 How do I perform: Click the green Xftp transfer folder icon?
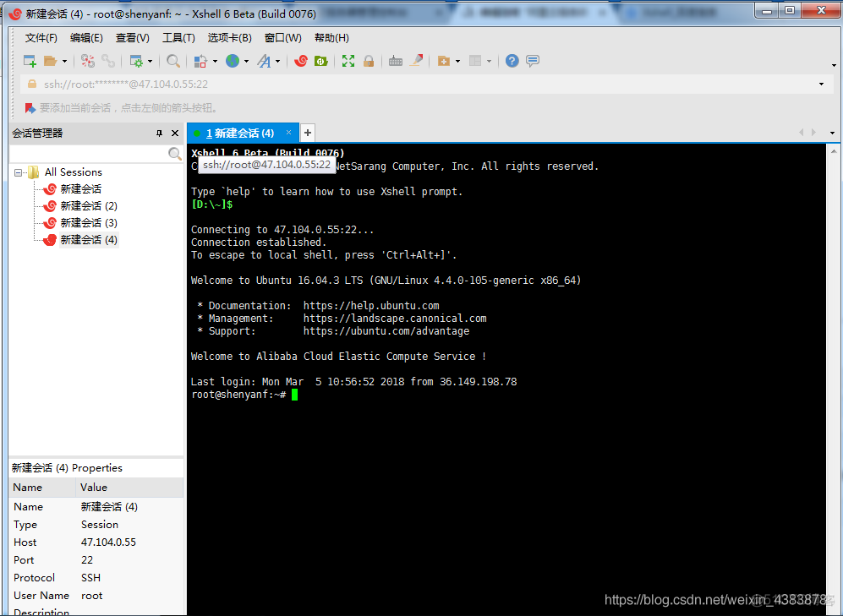point(321,61)
